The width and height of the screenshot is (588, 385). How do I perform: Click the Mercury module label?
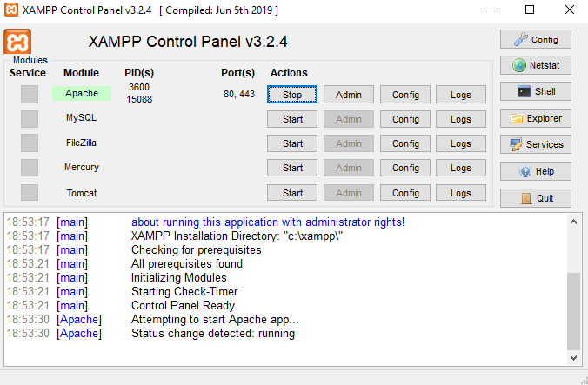pyautogui.click(x=82, y=167)
